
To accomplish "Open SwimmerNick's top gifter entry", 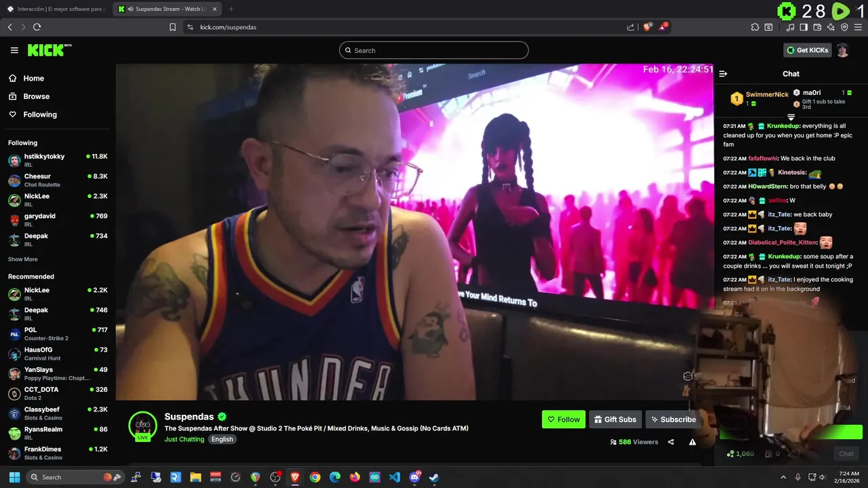I will coord(759,98).
